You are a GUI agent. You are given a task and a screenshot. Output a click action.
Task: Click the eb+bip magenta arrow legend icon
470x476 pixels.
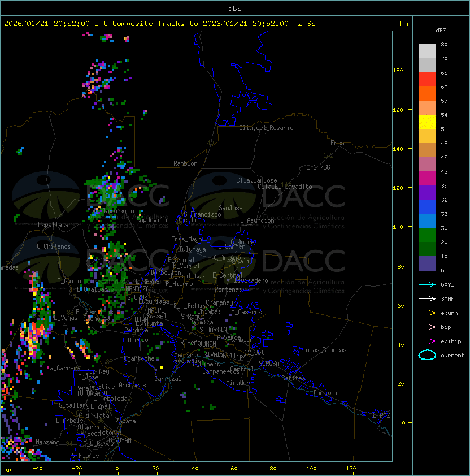click(x=427, y=341)
